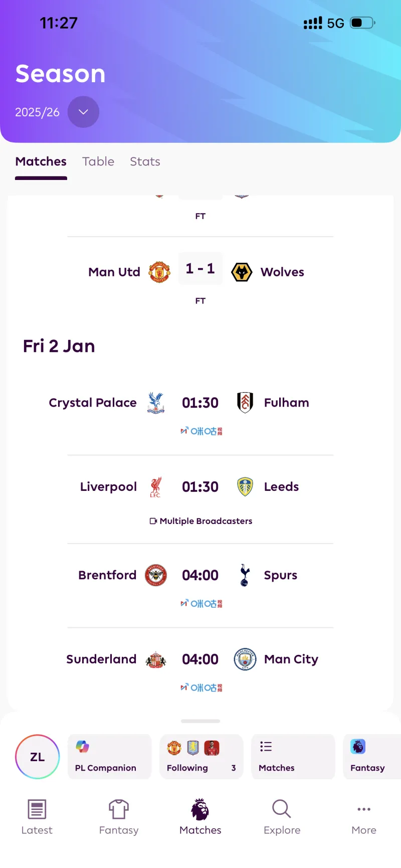Open the Crystal Palace vs Fulham 01:30 fixture
The width and height of the screenshot is (401, 868).
coord(200,403)
